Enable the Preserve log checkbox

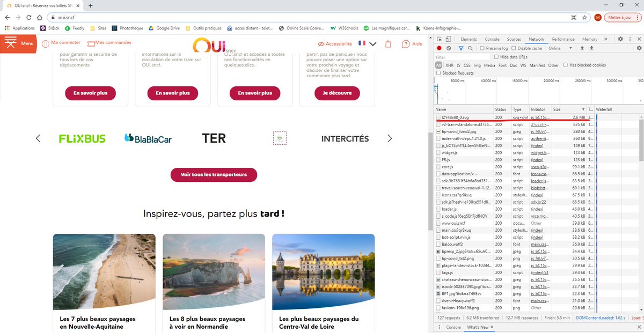pos(482,48)
